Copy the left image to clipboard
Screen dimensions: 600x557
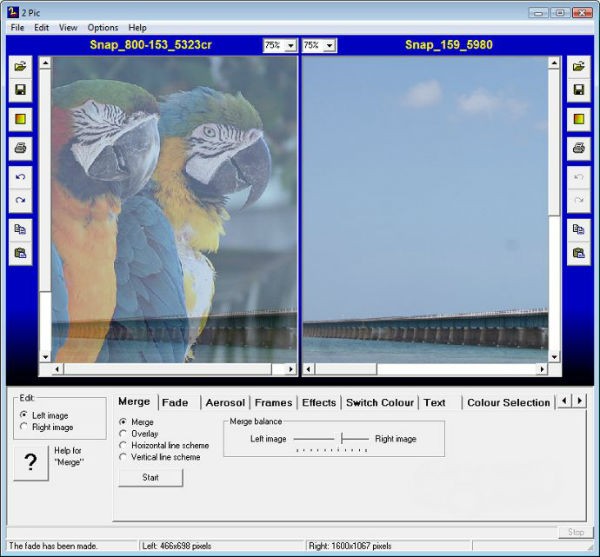[x=21, y=229]
